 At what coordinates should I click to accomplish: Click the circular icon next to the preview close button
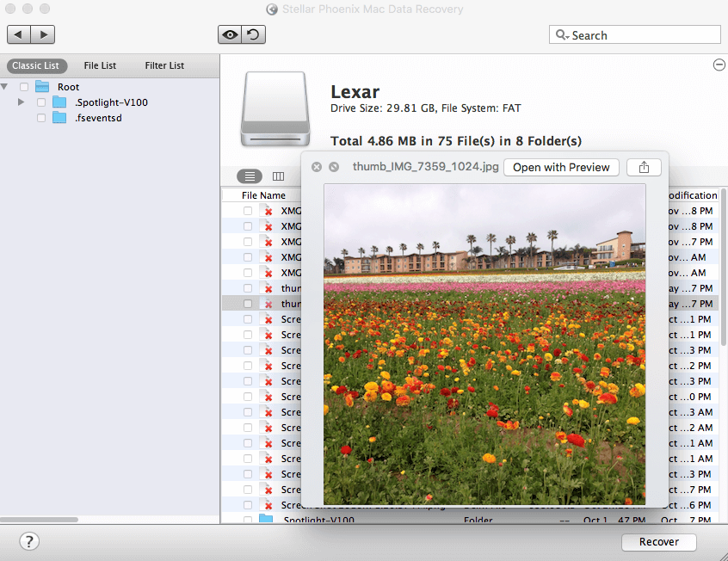(334, 167)
